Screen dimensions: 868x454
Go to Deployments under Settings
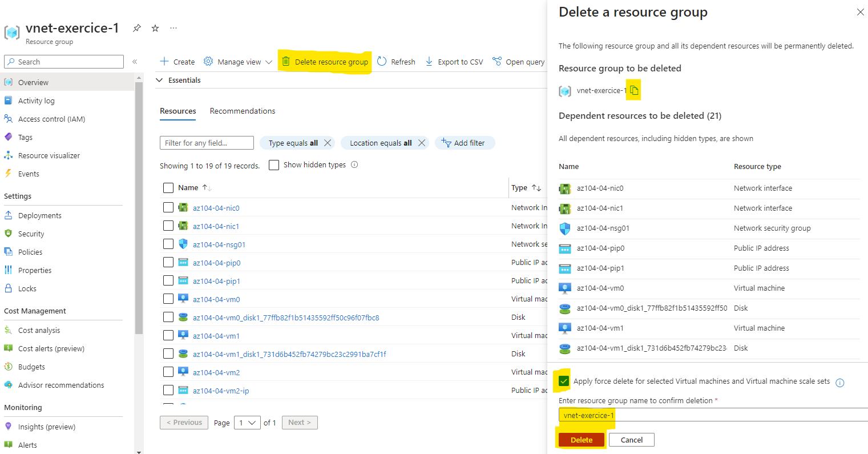(39, 215)
